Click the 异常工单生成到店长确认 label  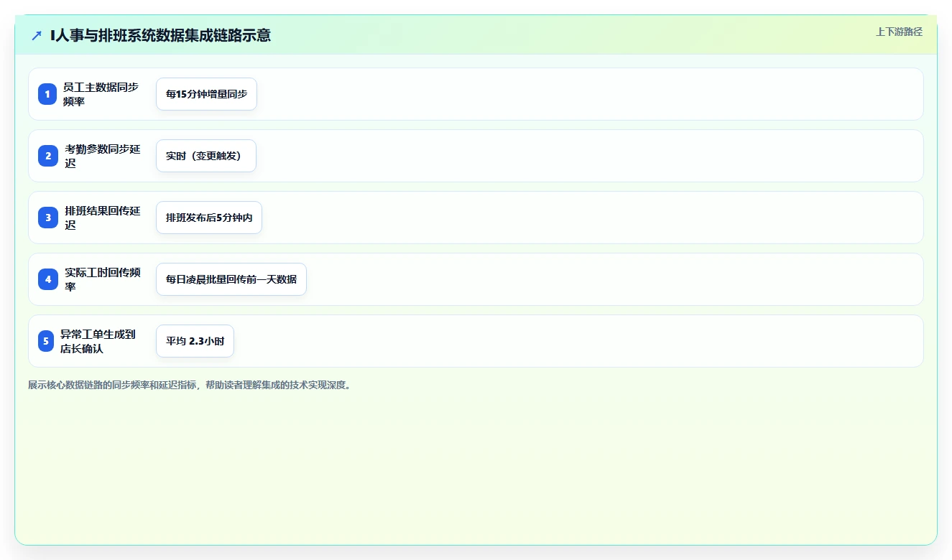pos(98,341)
